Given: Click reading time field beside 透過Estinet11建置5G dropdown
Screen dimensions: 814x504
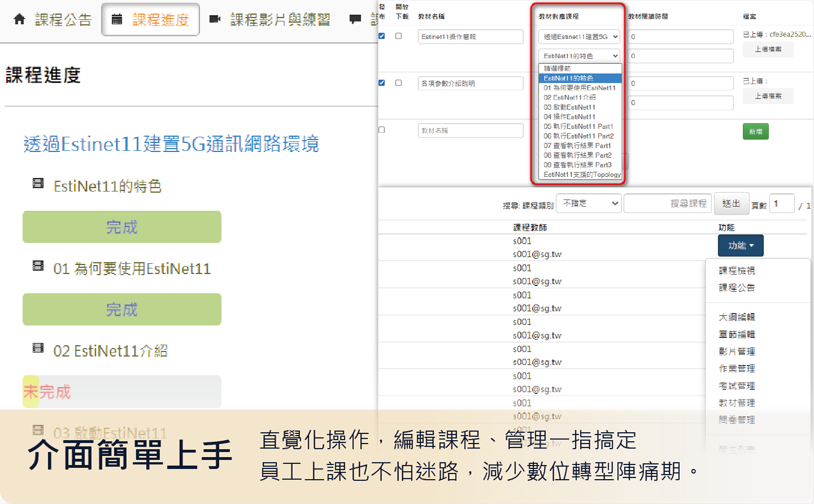Looking at the screenshot, I should coord(681,37).
